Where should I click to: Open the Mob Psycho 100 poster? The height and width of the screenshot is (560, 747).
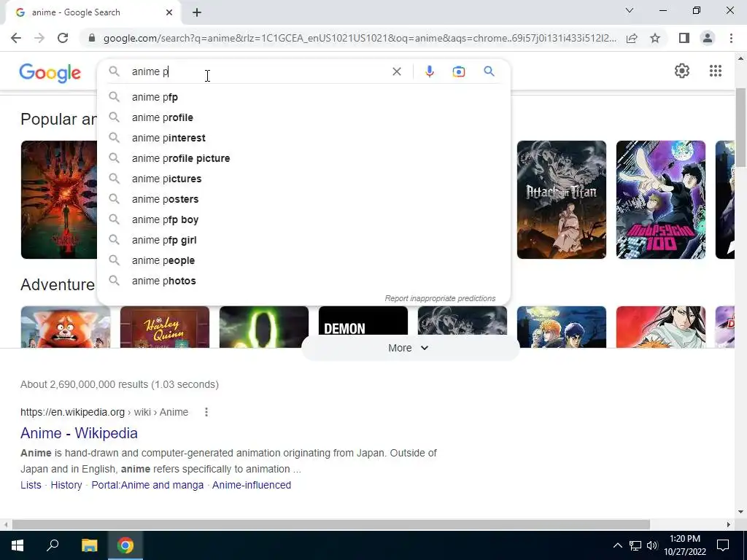[x=661, y=200]
